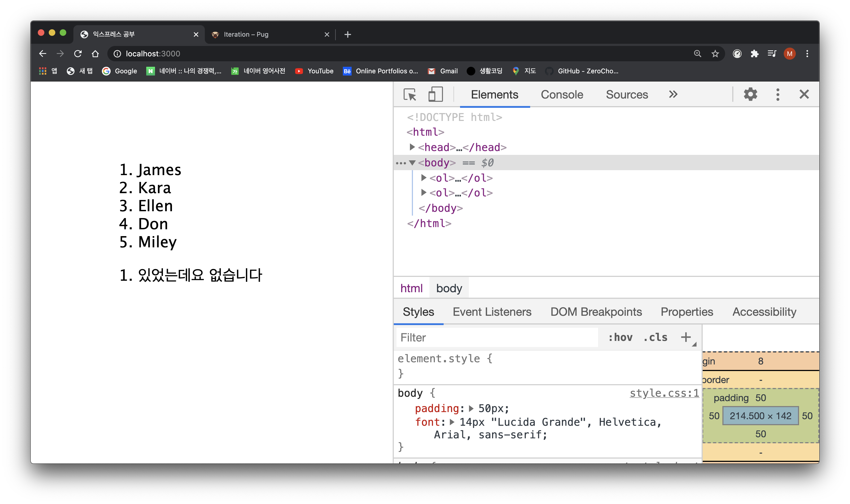Expand the first ol element
The height and width of the screenshot is (504, 850).
coord(423,178)
